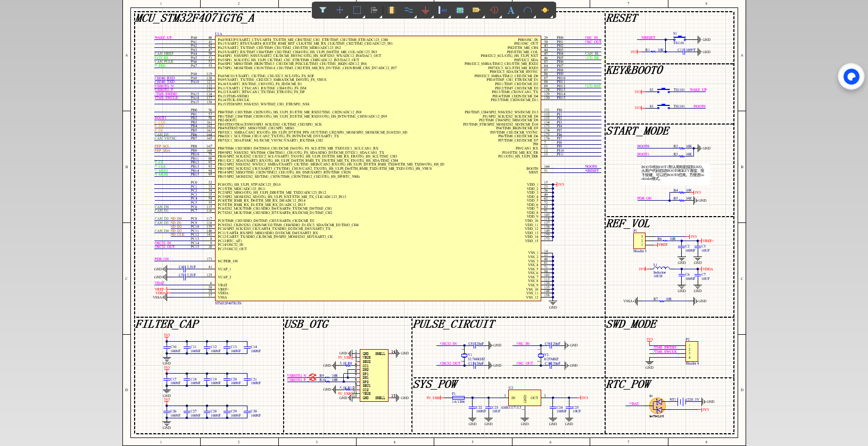Open the selection filter tool
The width and height of the screenshot is (868, 446).
(323, 10)
